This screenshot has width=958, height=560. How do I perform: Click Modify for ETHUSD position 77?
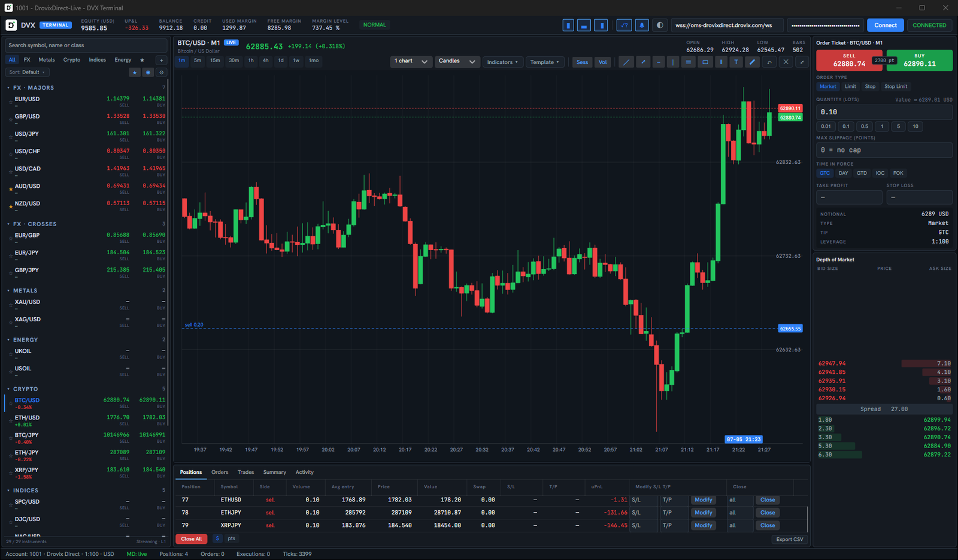pyautogui.click(x=704, y=500)
